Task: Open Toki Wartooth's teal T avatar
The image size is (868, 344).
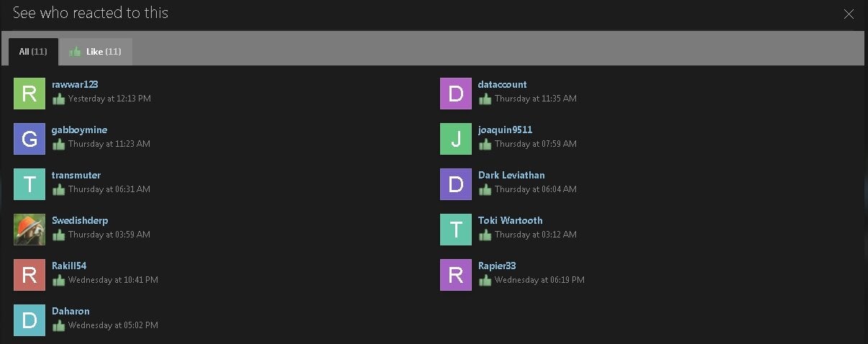Action: (456, 230)
